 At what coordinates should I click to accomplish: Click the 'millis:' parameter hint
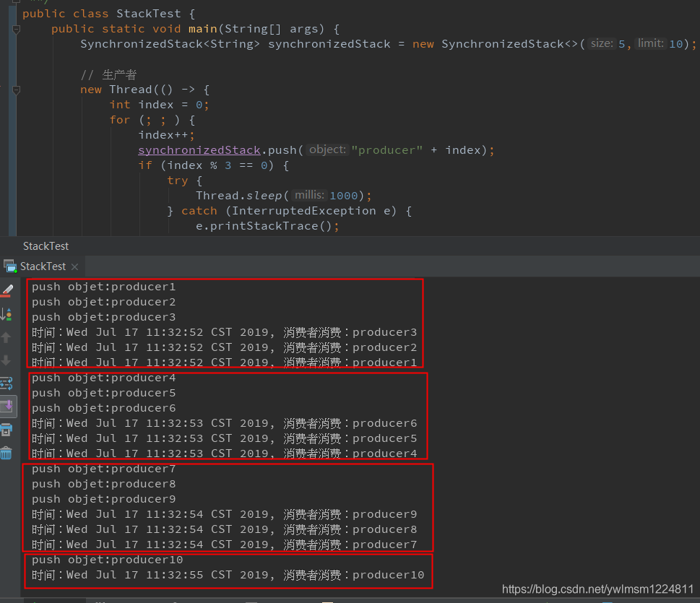(309, 196)
